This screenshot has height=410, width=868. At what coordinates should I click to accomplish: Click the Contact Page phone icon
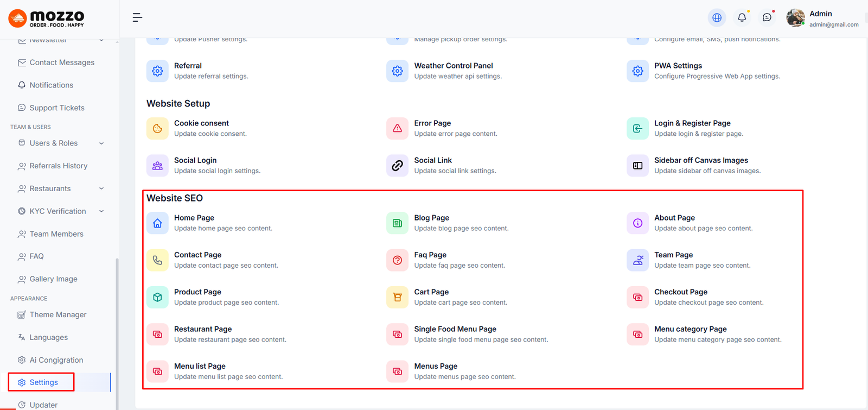157,260
